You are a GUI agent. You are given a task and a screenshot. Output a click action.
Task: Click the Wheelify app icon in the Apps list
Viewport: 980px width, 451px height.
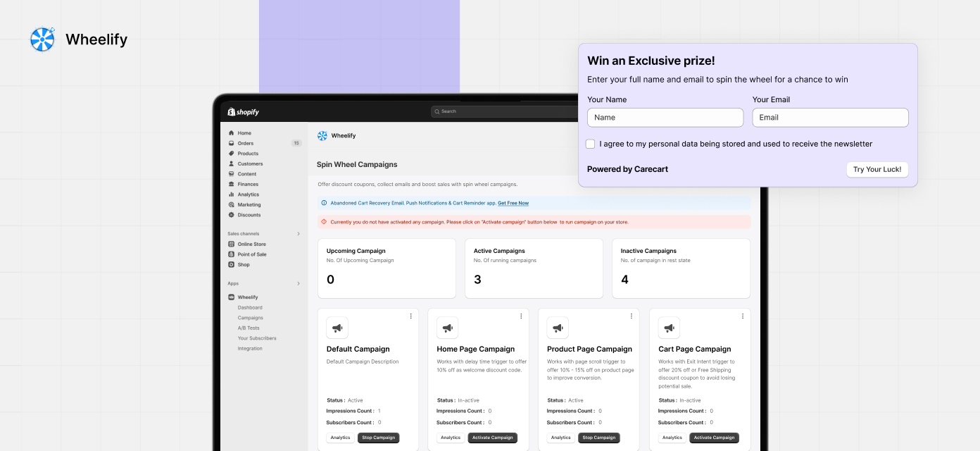231,297
